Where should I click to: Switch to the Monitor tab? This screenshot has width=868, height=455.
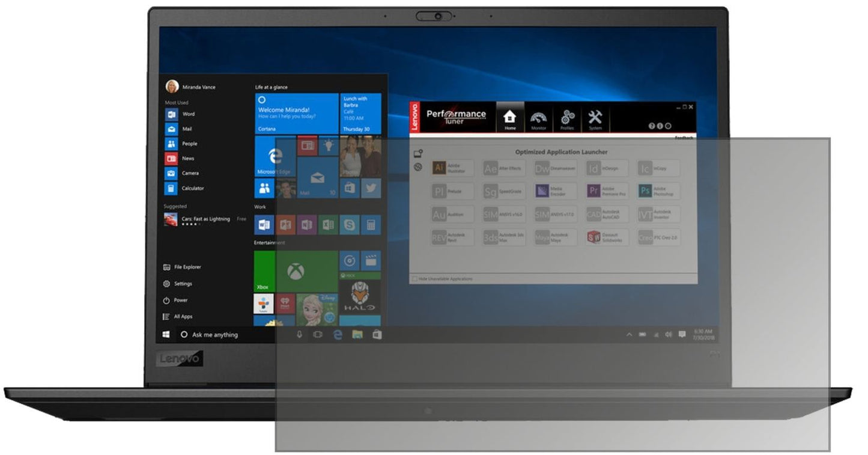pyautogui.click(x=539, y=120)
